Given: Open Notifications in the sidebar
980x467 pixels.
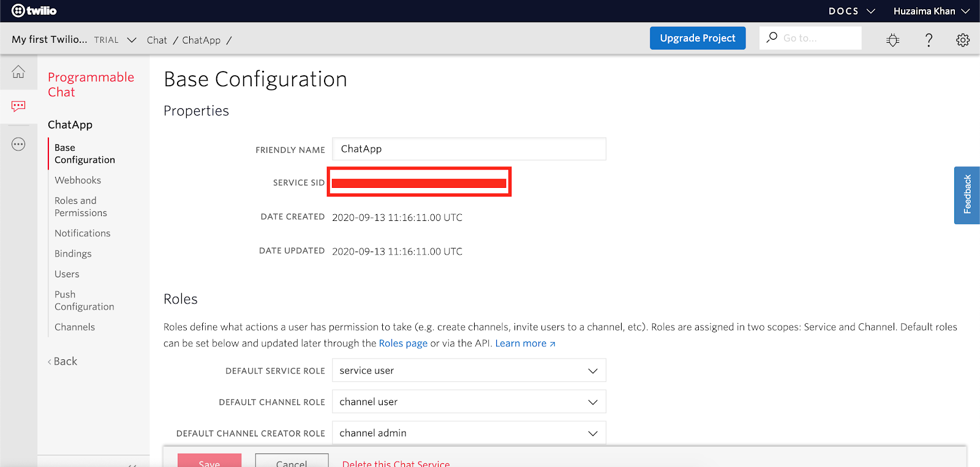Looking at the screenshot, I should 83,233.
